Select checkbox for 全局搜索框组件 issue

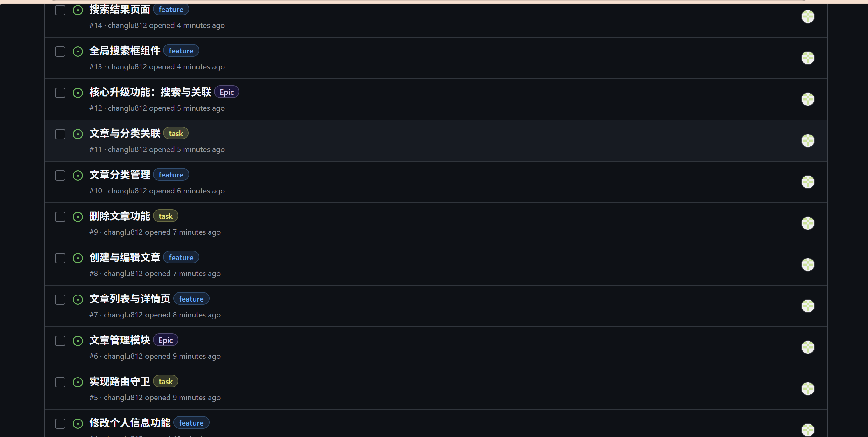point(60,52)
